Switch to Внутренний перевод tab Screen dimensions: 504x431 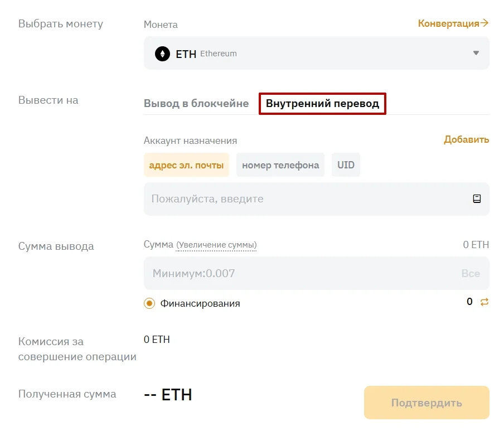pos(322,104)
